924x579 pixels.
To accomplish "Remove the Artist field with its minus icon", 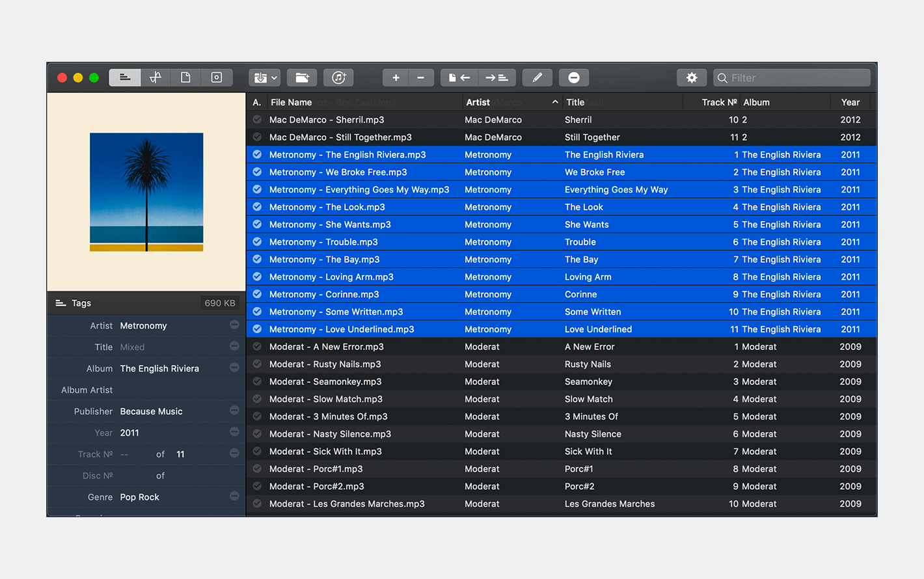I will point(234,325).
